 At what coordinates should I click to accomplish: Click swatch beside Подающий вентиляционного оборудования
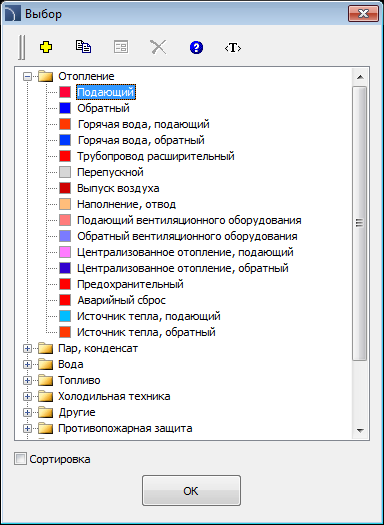click(x=65, y=220)
